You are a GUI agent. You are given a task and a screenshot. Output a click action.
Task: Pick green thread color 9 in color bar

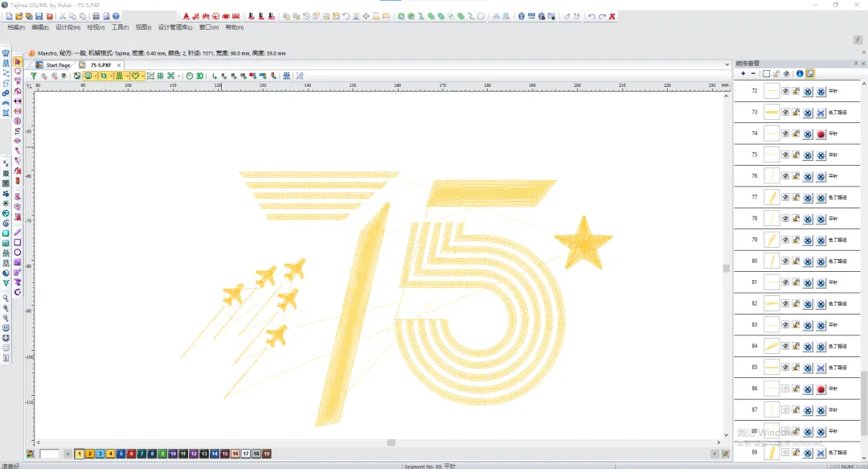coord(162,454)
